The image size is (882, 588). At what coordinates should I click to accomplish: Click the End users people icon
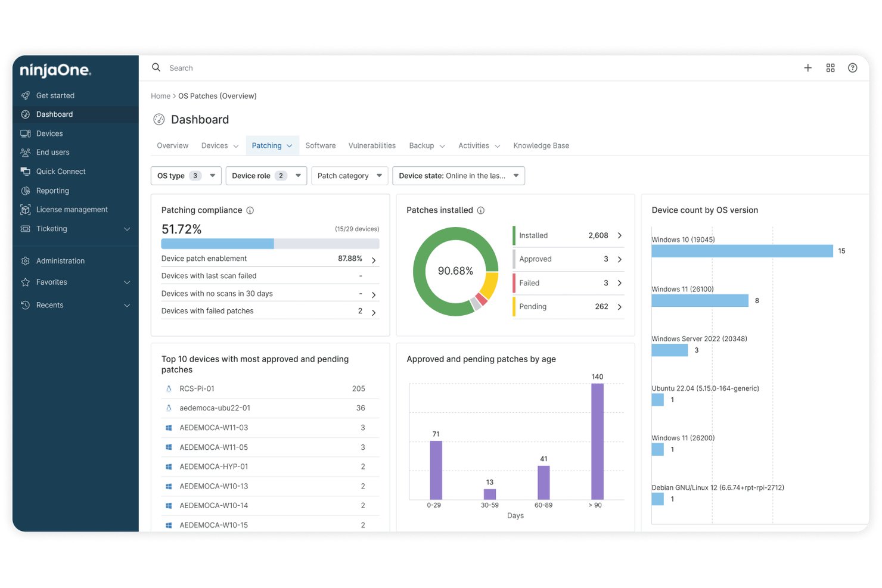[26, 153]
